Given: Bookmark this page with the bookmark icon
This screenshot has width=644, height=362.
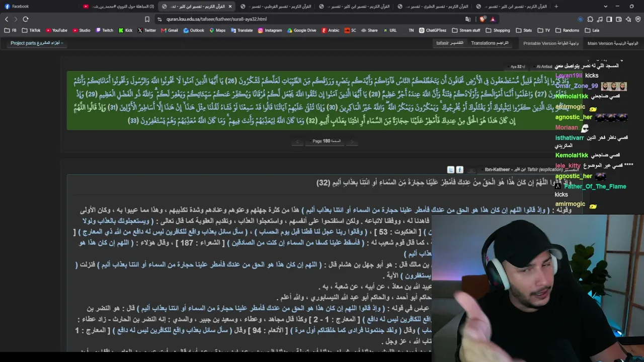Looking at the screenshot, I should pos(147,19).
